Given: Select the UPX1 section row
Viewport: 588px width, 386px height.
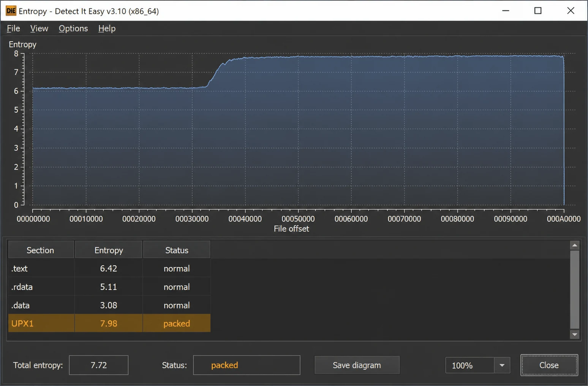Looking at the screenshot, I should tap(109, 323).
